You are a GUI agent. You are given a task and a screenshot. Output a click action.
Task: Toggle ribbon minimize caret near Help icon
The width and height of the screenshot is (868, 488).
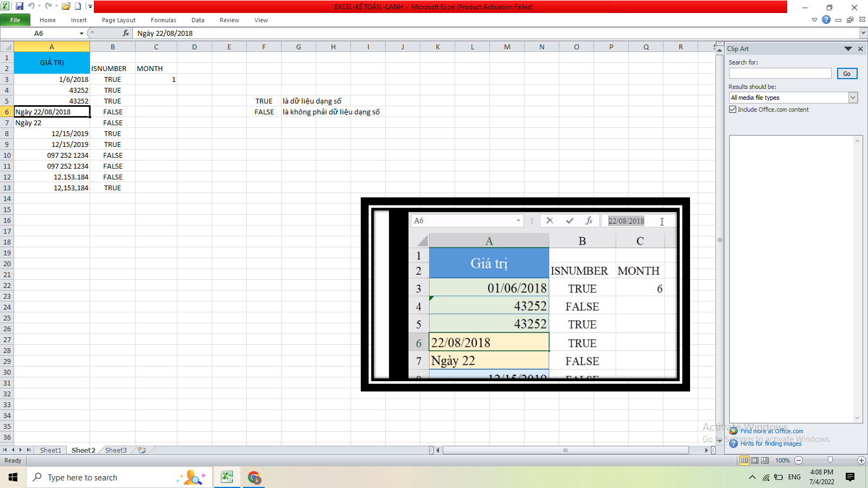[x=814, y=20]
